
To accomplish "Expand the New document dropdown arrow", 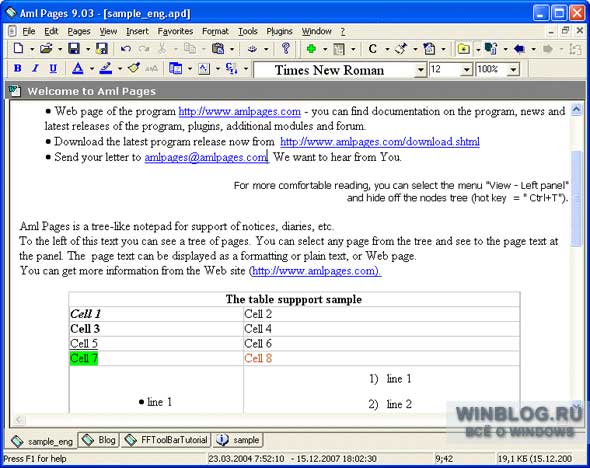I will click(32, 49).
